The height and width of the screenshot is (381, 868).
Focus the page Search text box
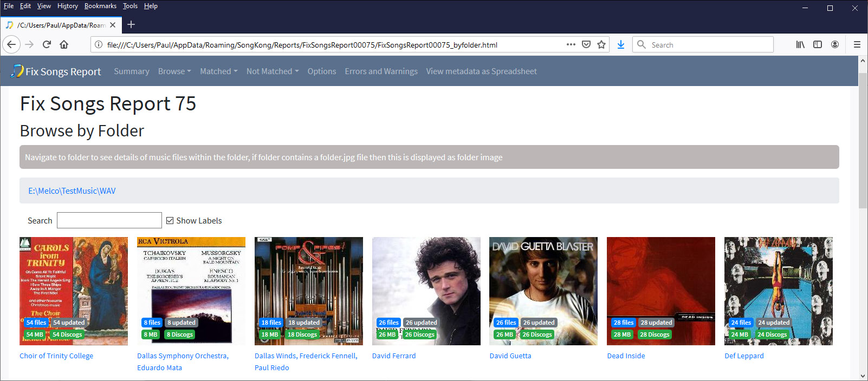[x=109, y=220]
